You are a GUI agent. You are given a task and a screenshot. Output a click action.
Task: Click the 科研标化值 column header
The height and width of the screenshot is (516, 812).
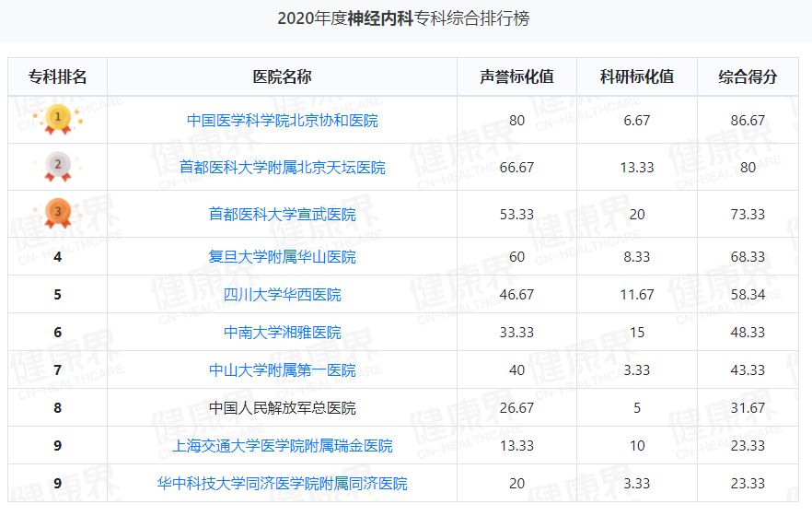click(x=637, y=76)
